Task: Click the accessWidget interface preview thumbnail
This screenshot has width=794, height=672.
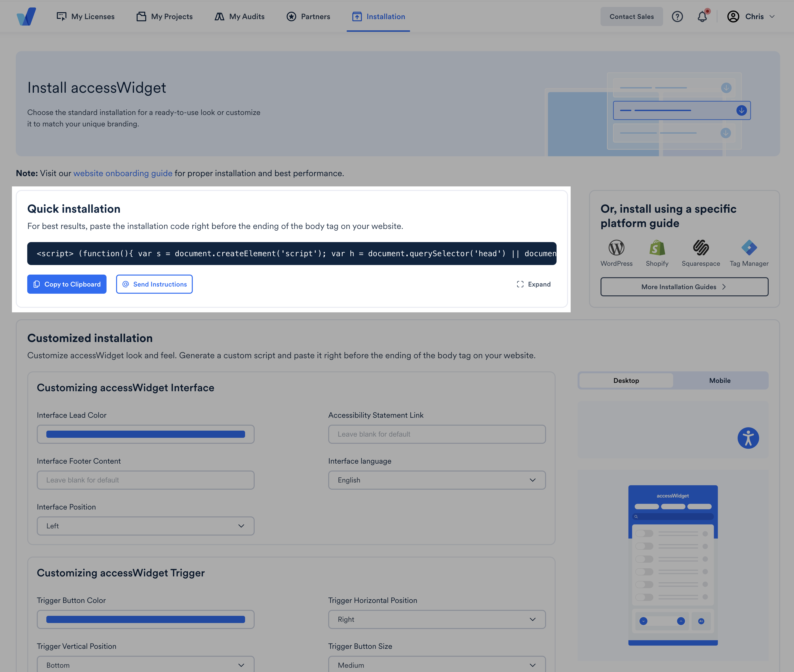Action: (673, 565)
